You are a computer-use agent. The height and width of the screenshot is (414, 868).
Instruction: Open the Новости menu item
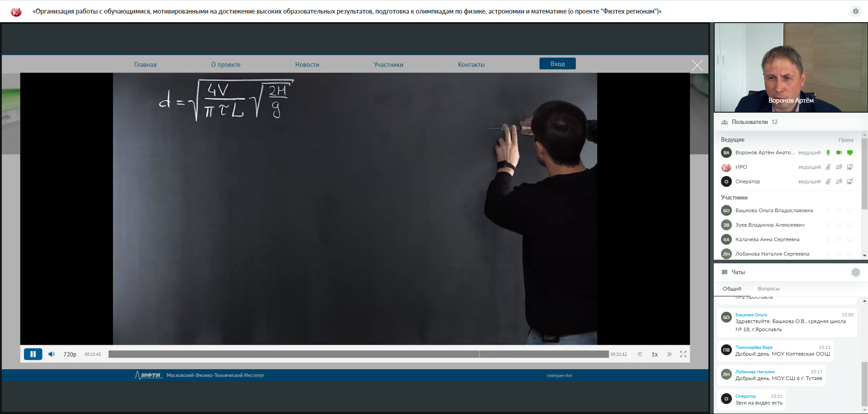[x=307, y=65]
